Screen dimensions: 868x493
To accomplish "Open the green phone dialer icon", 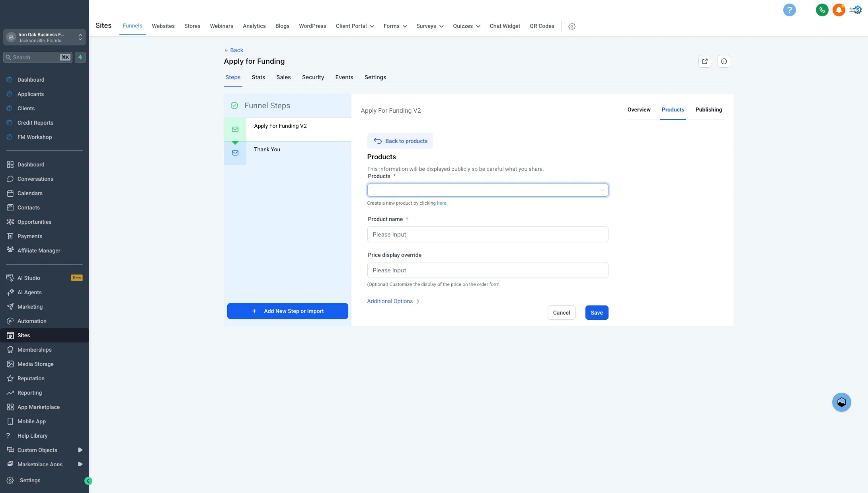I will coord(822,10).
